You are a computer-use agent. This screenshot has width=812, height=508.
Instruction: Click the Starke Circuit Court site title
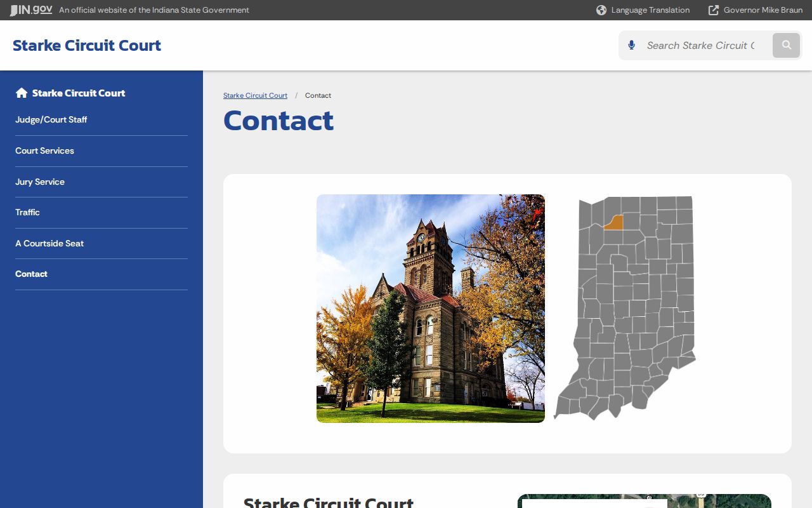click(x=87, y=45)
